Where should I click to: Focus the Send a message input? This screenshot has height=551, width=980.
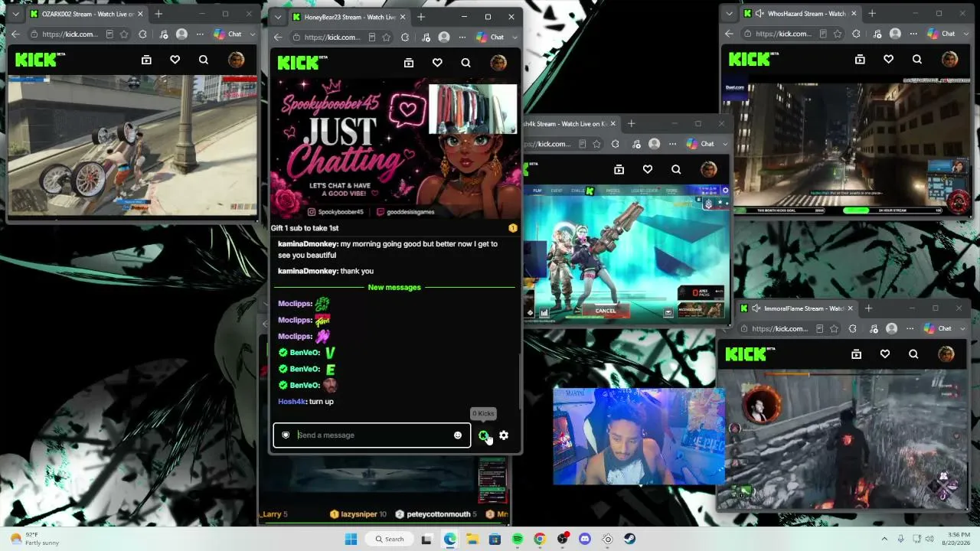pyautogui.click(x=372, y=435)
